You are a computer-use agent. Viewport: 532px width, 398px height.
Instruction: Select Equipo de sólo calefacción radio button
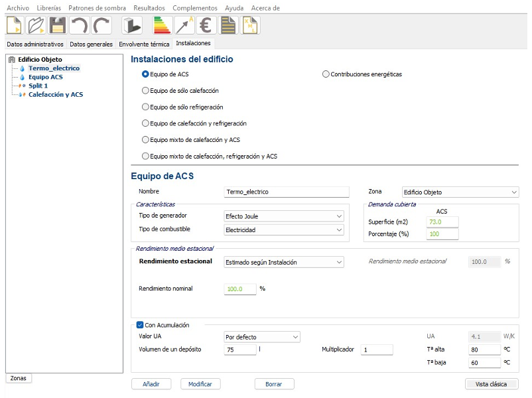click(146, 90)
